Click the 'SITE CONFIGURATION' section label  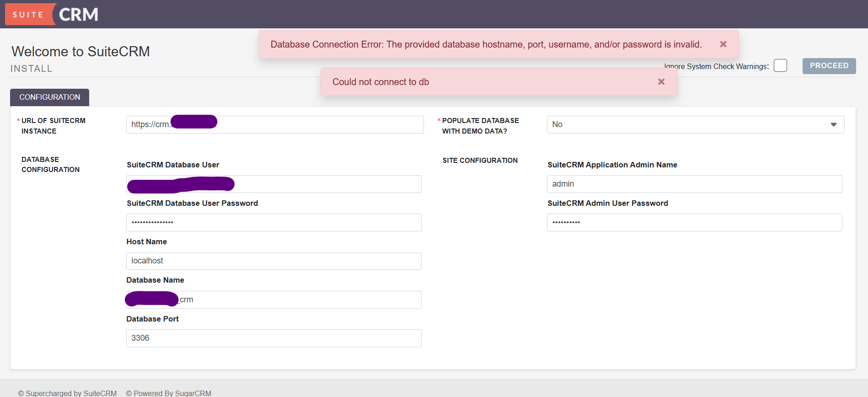pyautogui.click(x=480, y=161)
